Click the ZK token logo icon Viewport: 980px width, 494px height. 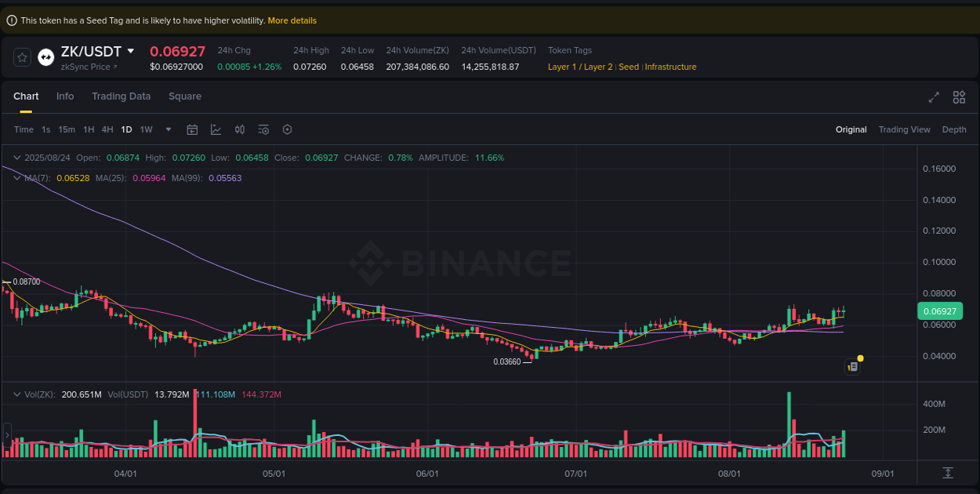(45, 56)
